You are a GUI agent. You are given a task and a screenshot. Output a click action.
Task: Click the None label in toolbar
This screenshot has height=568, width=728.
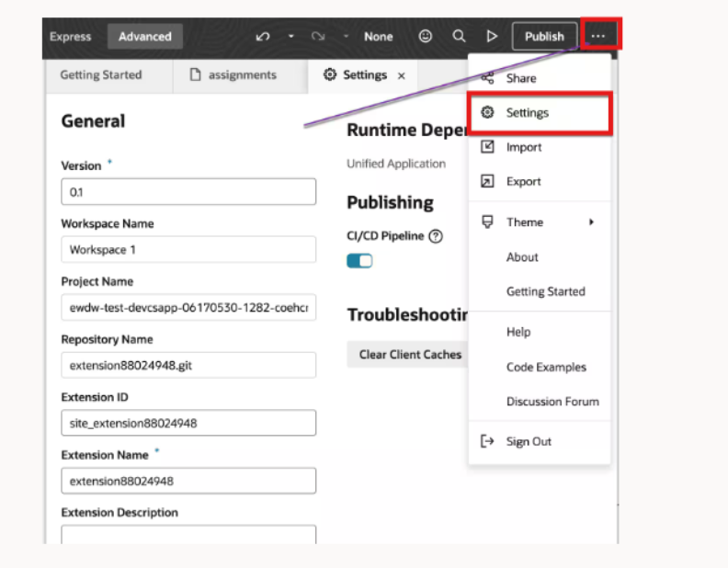[379, 37]
